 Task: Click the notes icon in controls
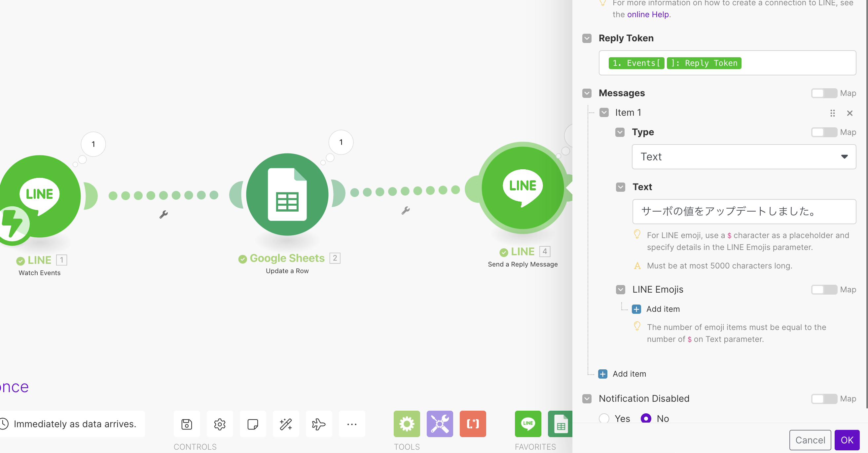(253, 424)
